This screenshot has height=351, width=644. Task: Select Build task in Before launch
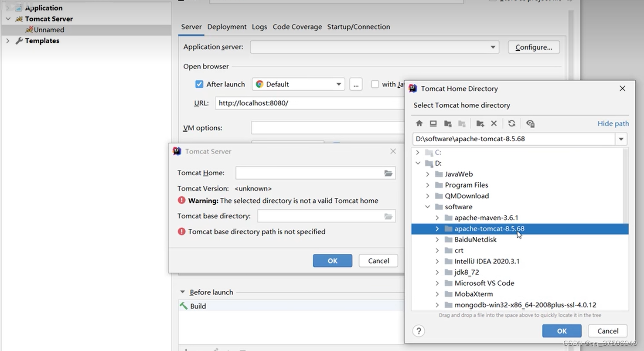[x=291, y=306]
